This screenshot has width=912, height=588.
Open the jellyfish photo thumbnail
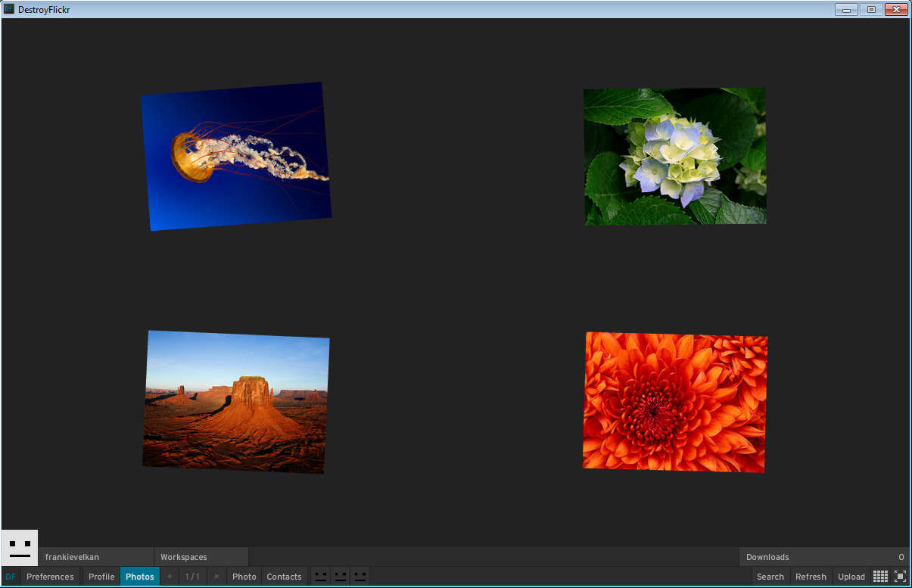coord(236,157)
